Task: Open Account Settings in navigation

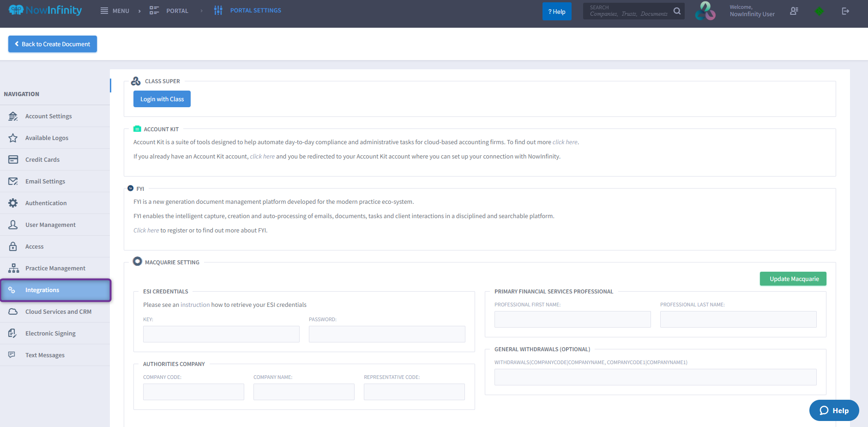Action: click(55, 116)
